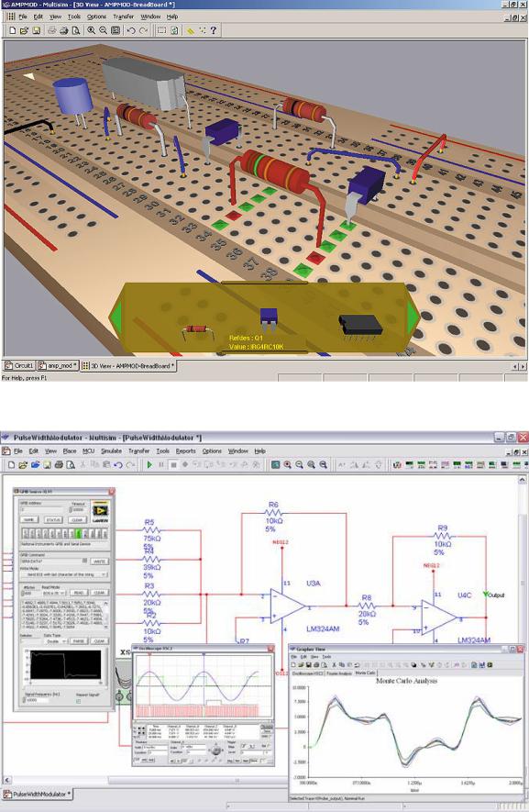Redo action in AMPMOD toolbar
529x812 pixels.
pos(143,30)
